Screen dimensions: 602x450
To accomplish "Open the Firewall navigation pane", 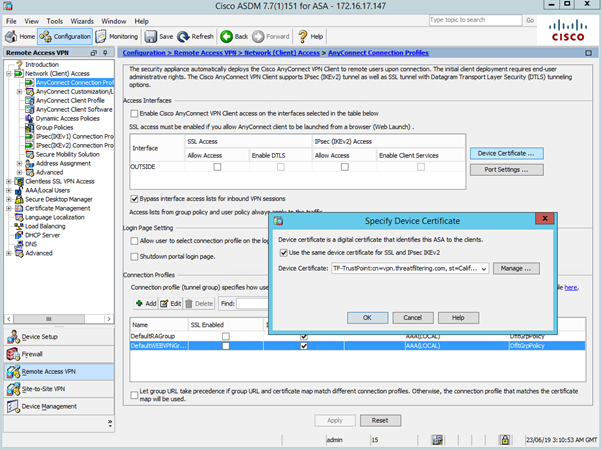I will click(x=31, y=353).
